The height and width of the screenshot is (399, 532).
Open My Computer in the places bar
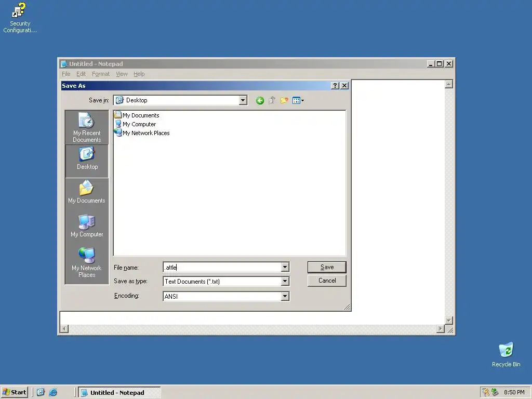pos(87,225)
